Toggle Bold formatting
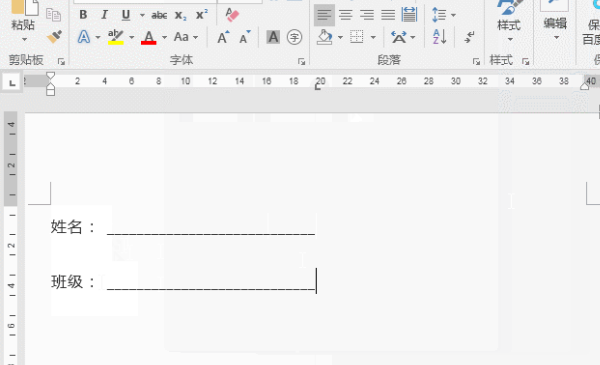 coord(83,15)
